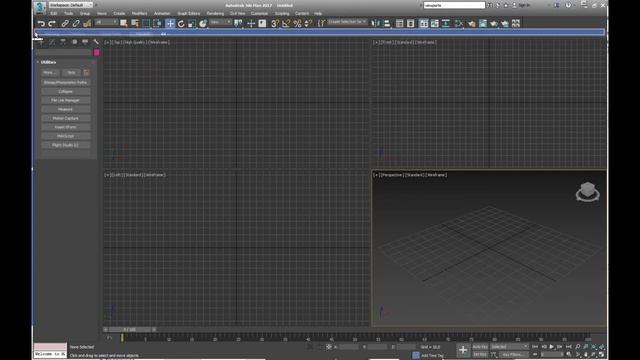
Task: Open the reference coordinate system dropdown
Action: [220, 22]
